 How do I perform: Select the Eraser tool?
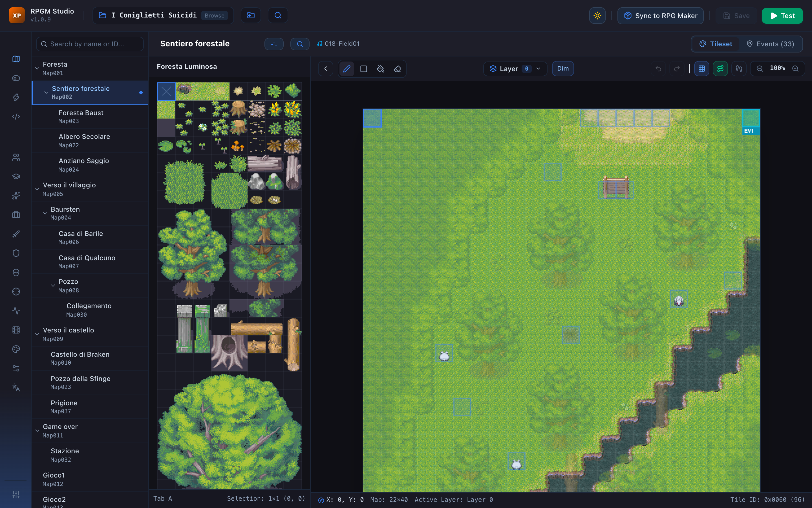(x=398, y=69)
